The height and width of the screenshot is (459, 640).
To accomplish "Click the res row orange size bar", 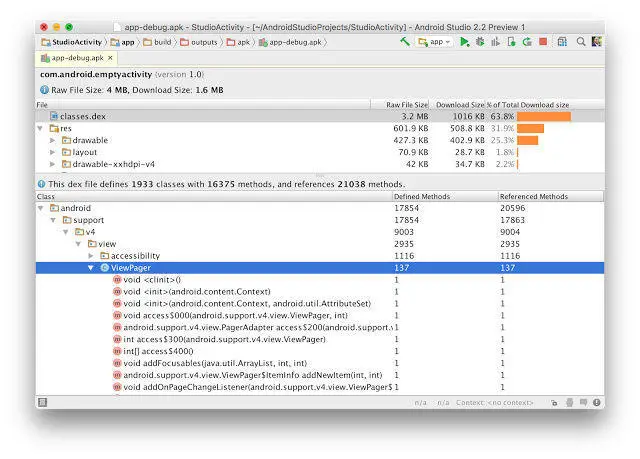I will click(x=530, y=129).
